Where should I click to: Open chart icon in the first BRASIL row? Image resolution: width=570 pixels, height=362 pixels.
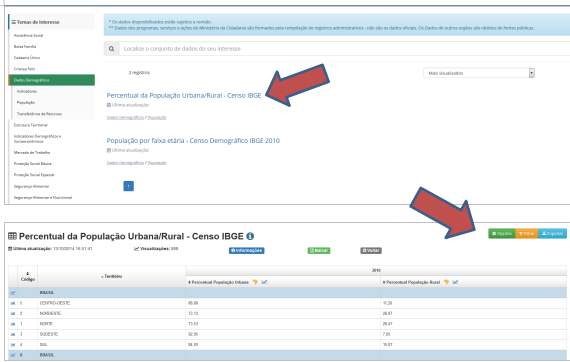[x=13, y=293]
